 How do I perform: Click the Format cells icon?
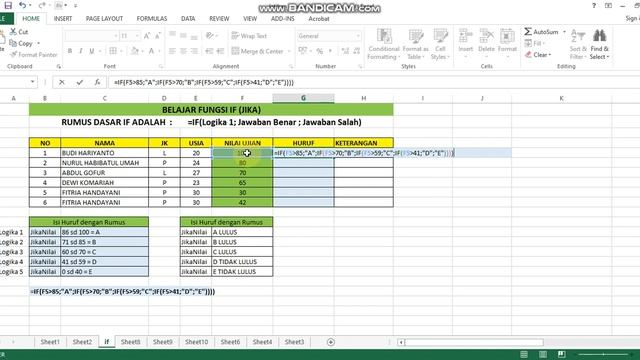point(507,36)
